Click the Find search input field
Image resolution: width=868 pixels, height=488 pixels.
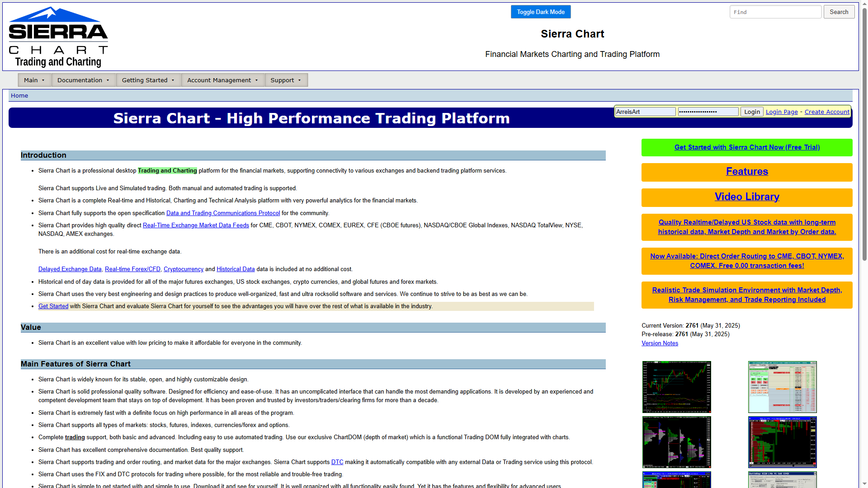click(x=775, y=12)
